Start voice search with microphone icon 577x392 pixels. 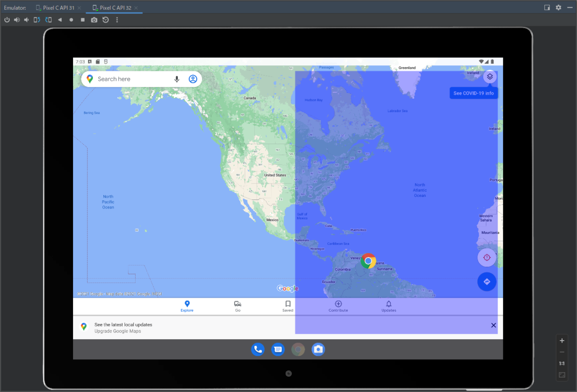click(x=177, y=79)
